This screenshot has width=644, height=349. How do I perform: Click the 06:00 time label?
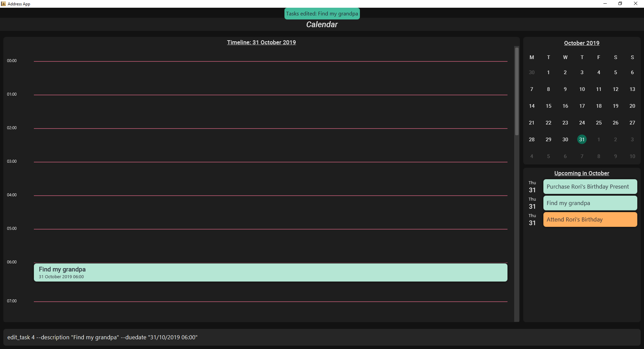point(12,262)
